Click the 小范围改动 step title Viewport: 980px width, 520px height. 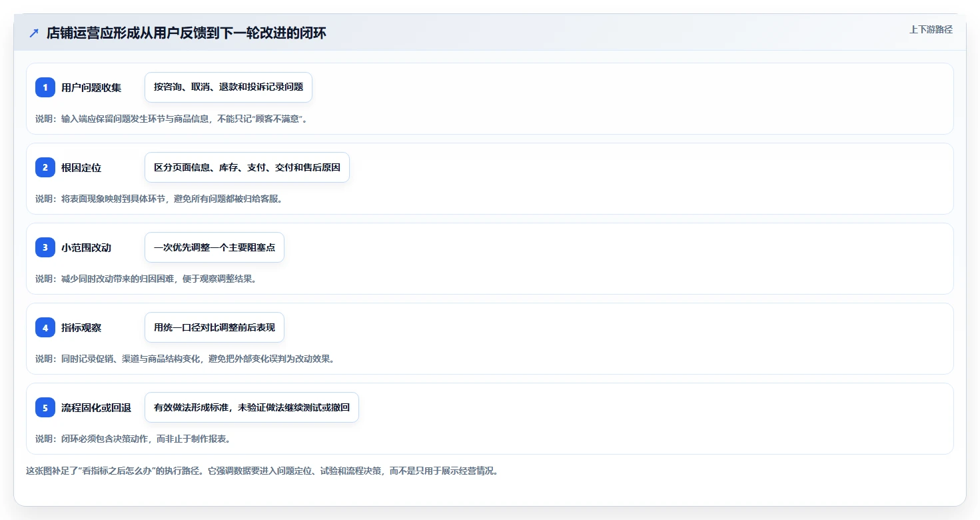(87, 247)
